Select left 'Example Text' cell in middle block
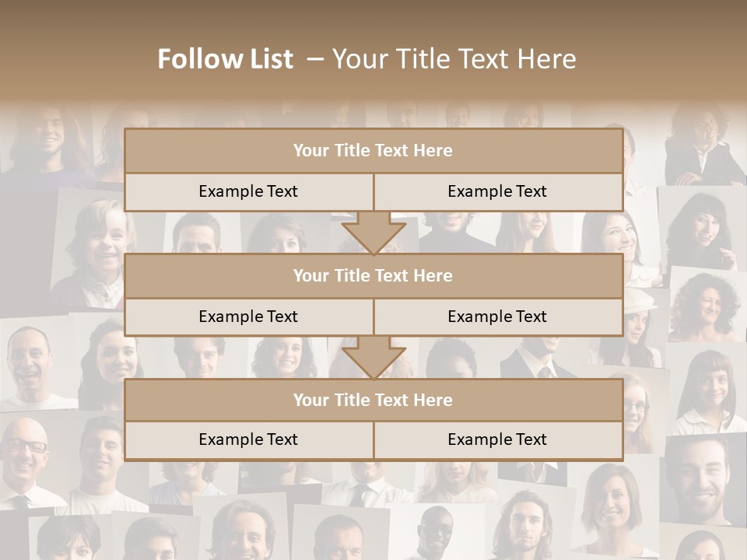The image size is (747, 560). 248,317
